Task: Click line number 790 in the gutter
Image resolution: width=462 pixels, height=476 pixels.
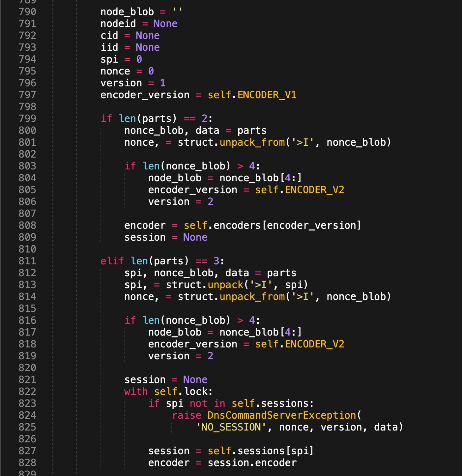Action: coord(27,12)
